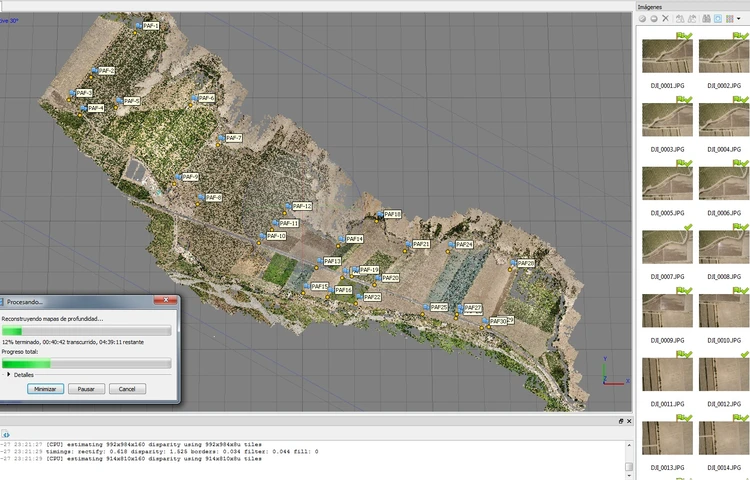Select the PAF-7 marker flag
Viewport: 750px width, 480px height.
221,138
